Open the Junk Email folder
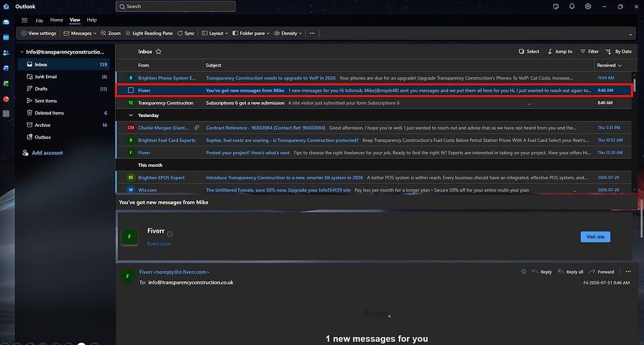 [64, 77]
